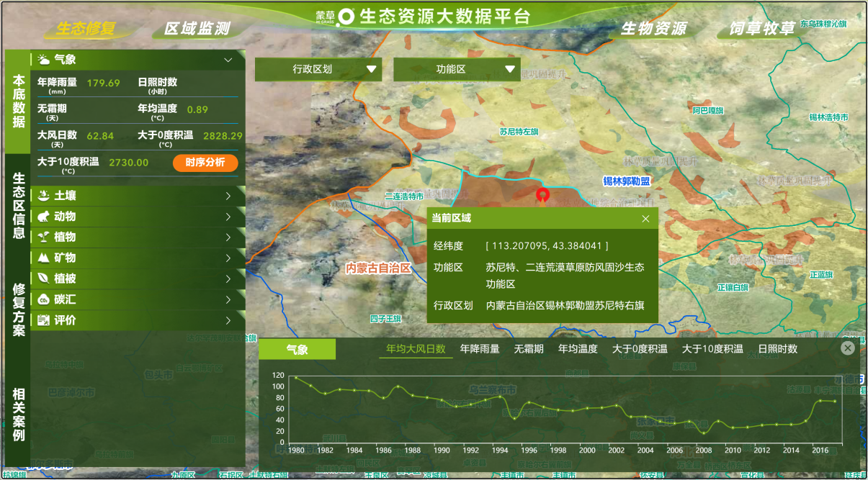Click the weather sun-cloud icon beside 气象
Image resolution: width=868 pixels, height=480 pixels.
[x=44, y=60]
